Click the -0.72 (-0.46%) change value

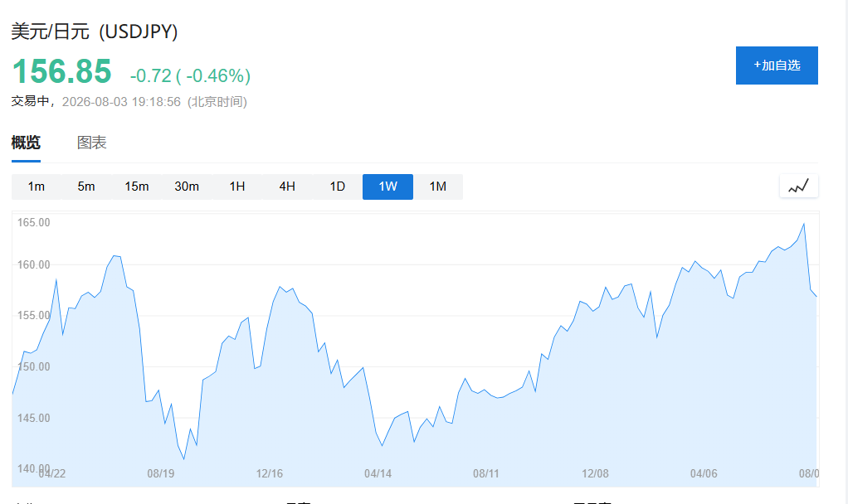pyautogui.click(x=190, y=75)
